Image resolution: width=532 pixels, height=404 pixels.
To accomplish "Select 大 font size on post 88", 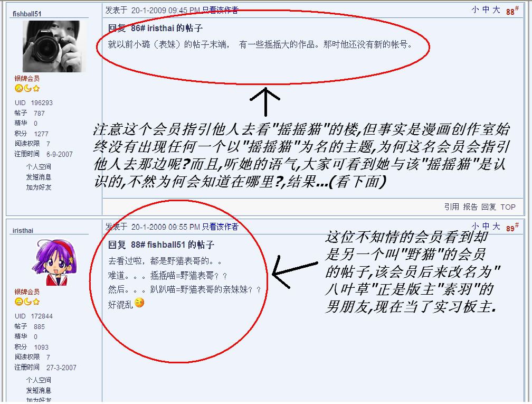I will coord(496,10).
